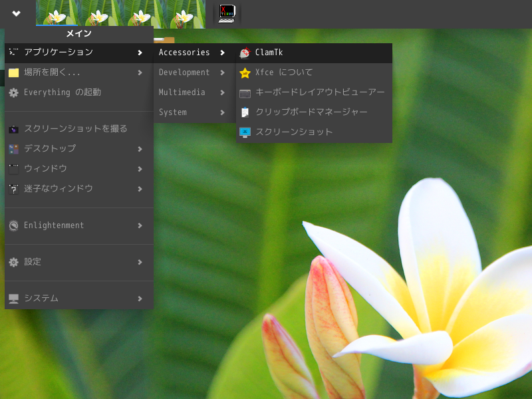Open Xfce について entry

coord(314,72)
